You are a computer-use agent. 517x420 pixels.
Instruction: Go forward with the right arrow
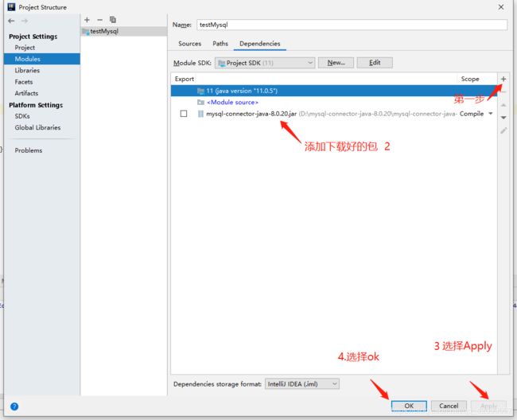[x=25, y=21]
